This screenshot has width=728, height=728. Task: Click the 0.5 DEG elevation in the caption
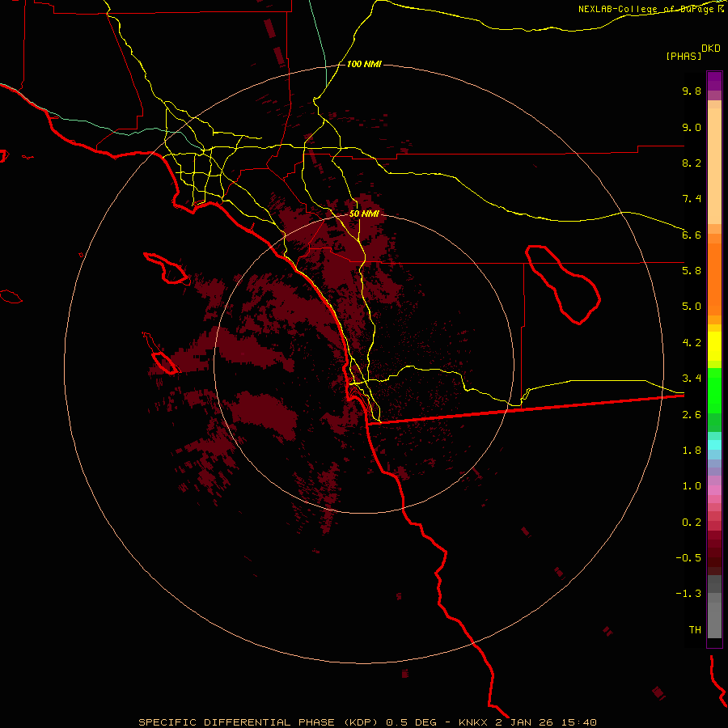(412, 722)
